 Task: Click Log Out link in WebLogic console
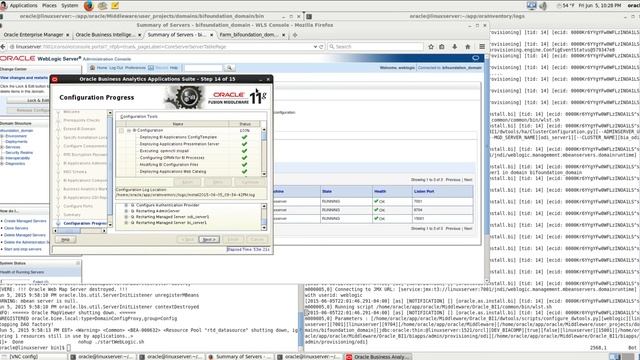[116, 68]
